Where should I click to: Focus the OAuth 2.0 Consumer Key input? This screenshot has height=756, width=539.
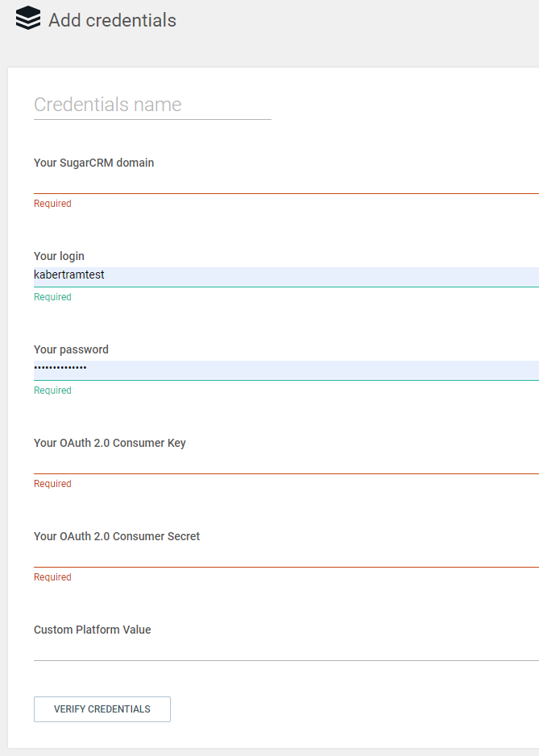coord(286,463)
